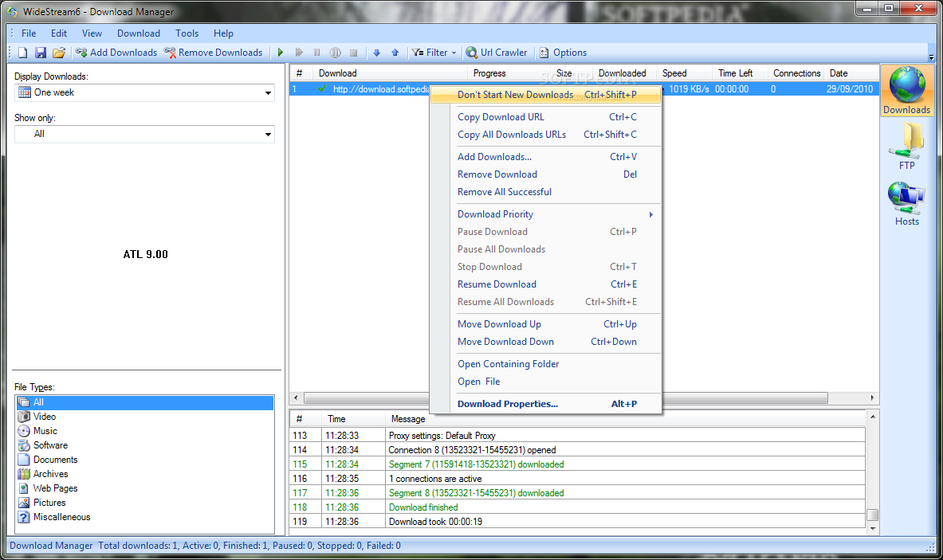Click Remove Downloads in toolbar
Viewport: 943px width, 560px height.
[214, 53]
